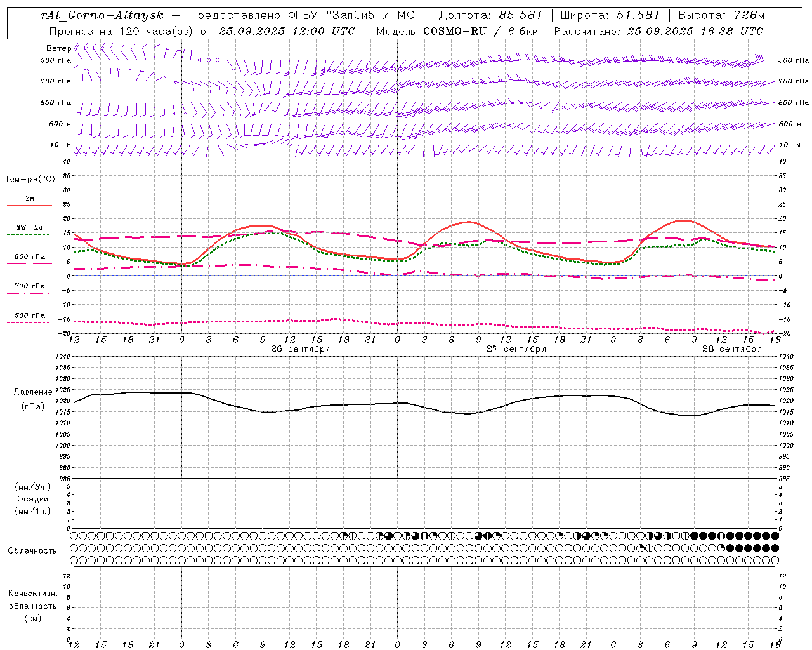Click the latitude value Широта: 51.581
Image resolution: width=812 pixels, height=650 pixels.
(610, 15)
